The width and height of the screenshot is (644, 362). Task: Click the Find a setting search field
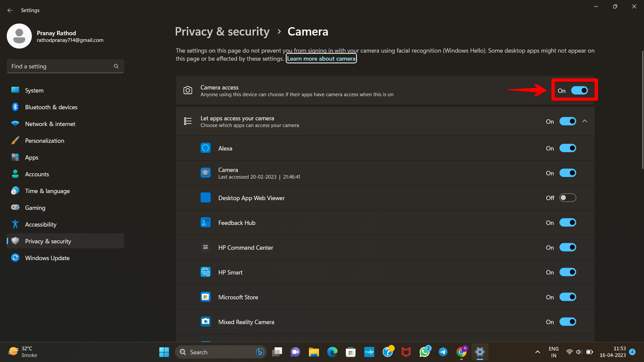tap(60, 66)
